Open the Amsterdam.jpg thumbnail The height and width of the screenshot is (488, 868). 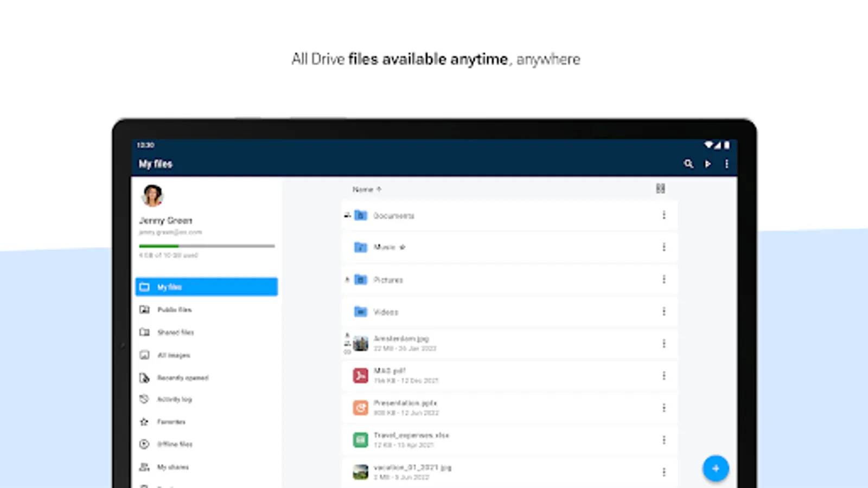(361, 343)
